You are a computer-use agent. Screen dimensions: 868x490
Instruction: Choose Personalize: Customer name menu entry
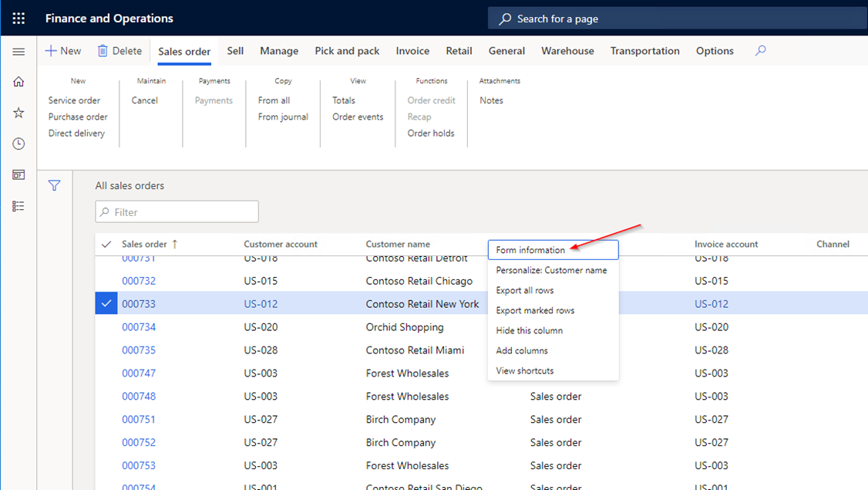553,270
